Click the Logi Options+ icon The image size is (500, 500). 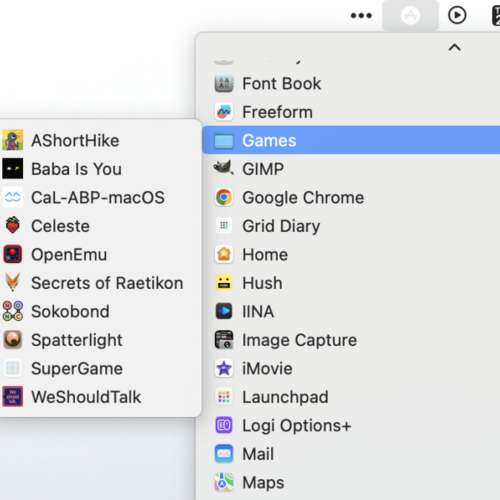[224, 425]
